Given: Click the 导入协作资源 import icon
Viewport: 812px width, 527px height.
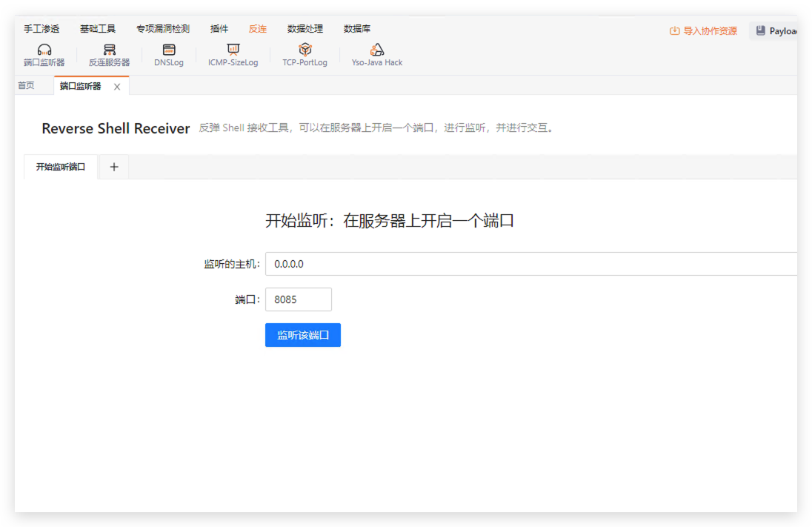Looking at the screenshot, I should coord(674,31).
